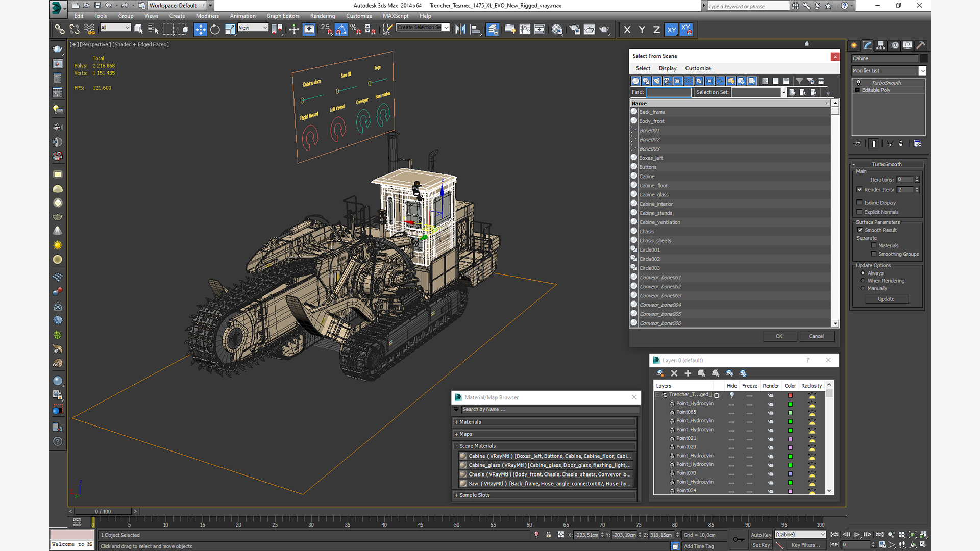Select the Rotate tool in main toolbar

point(215,30)
